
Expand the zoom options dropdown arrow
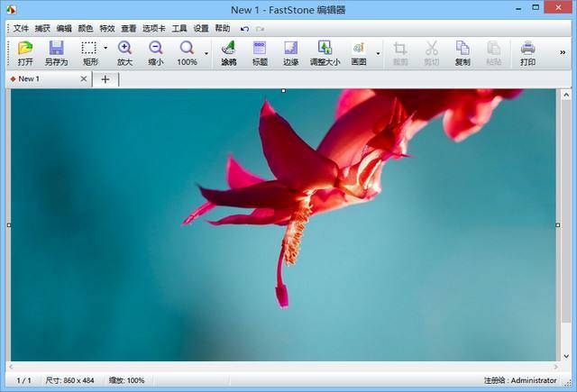206,53
